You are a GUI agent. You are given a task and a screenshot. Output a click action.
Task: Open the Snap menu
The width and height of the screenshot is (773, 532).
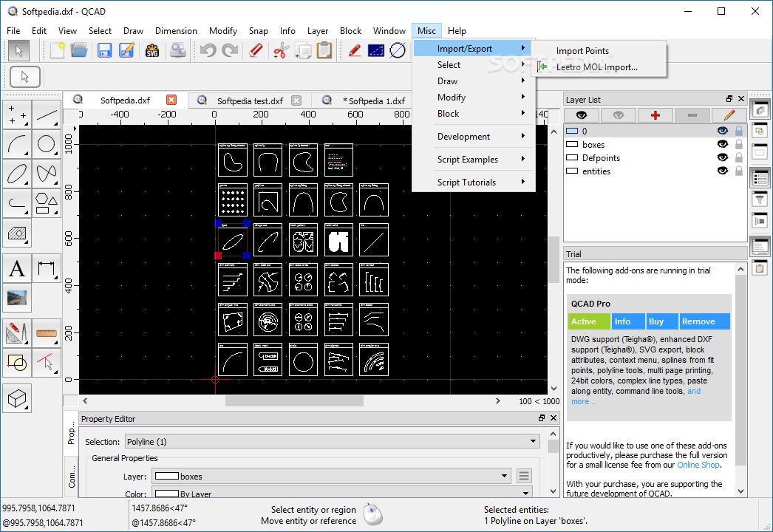259,30
